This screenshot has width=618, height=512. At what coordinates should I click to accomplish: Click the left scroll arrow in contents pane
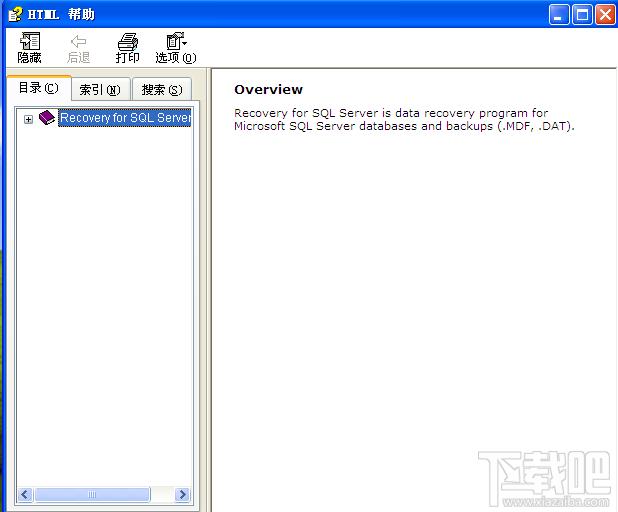point(26,494)
